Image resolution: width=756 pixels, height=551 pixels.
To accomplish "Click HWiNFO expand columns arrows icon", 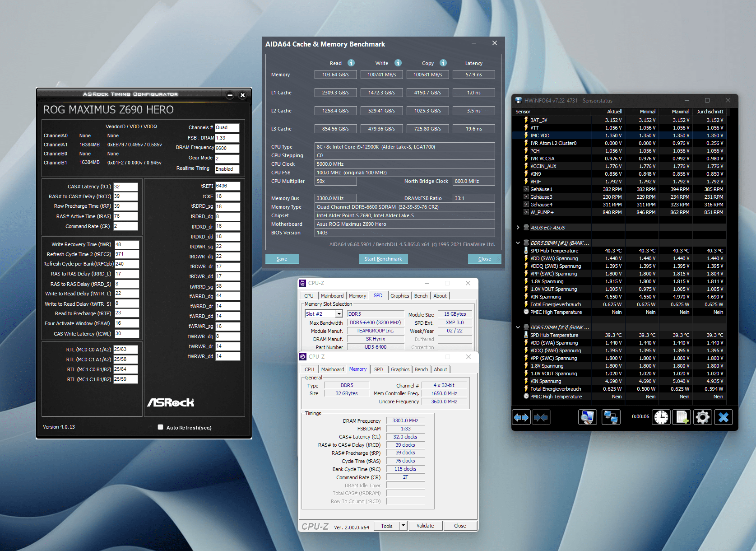I will (x=521, y=417).
